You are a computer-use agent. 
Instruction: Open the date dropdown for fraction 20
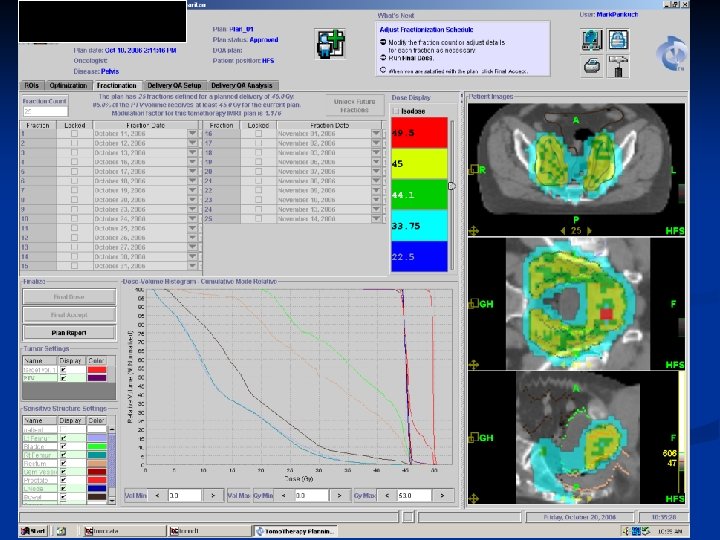click(376, 171)
